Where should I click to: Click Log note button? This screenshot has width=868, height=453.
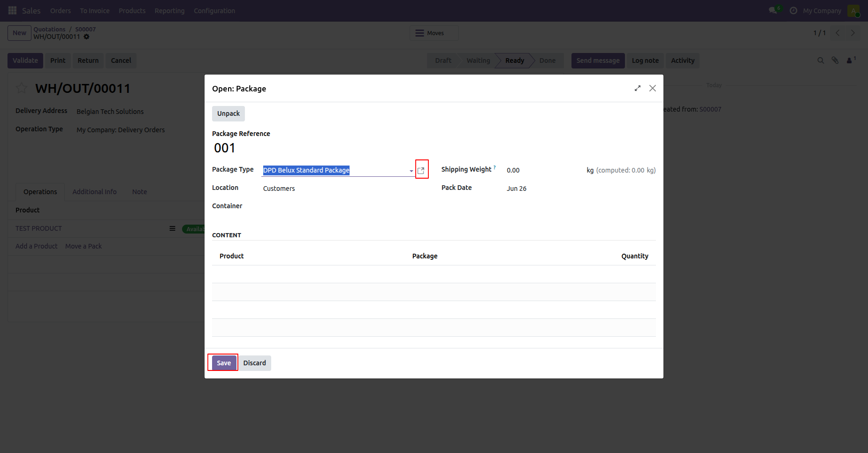click(x=645, y=60)
